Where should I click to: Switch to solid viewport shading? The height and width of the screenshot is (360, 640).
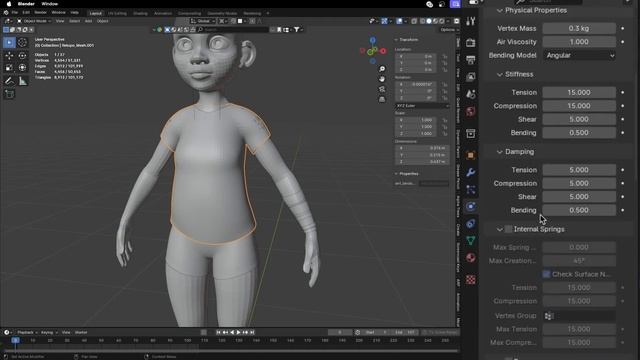(x=429, y=21)
